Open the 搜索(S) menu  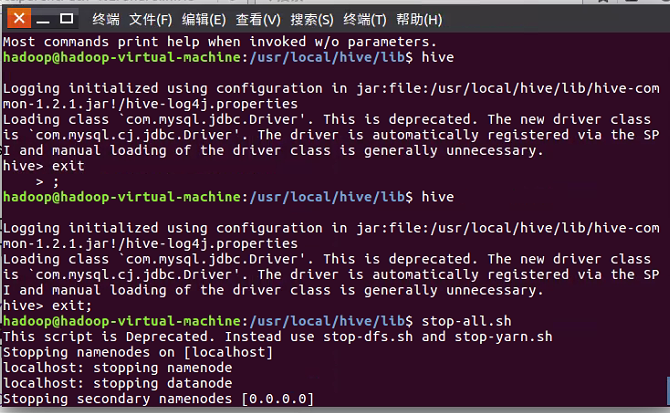tap(311, 20)
